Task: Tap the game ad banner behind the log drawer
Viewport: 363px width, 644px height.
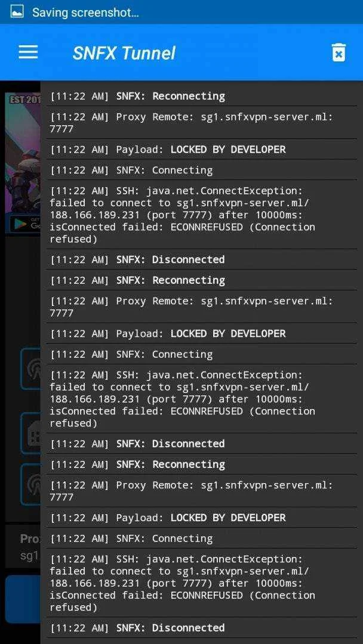Action: tap(23, 163)
